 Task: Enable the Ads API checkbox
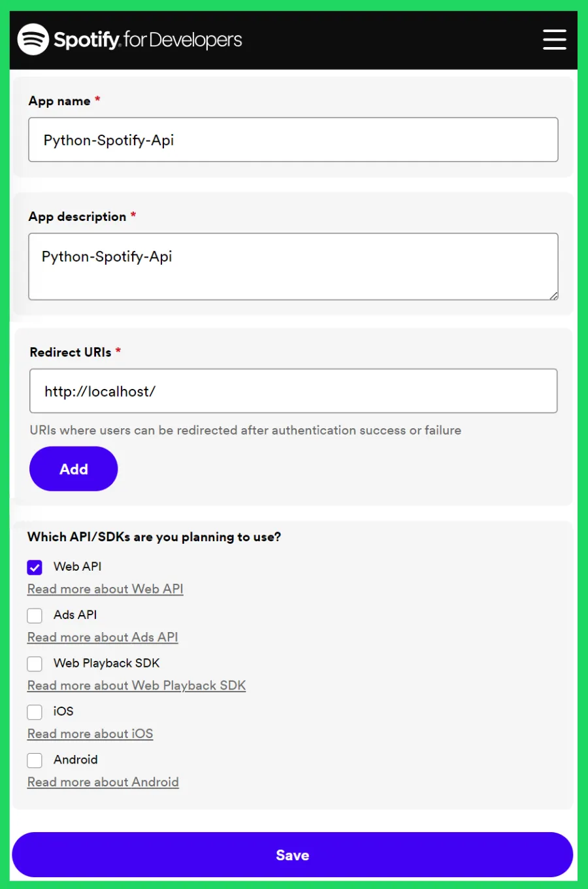pos(35,615)
